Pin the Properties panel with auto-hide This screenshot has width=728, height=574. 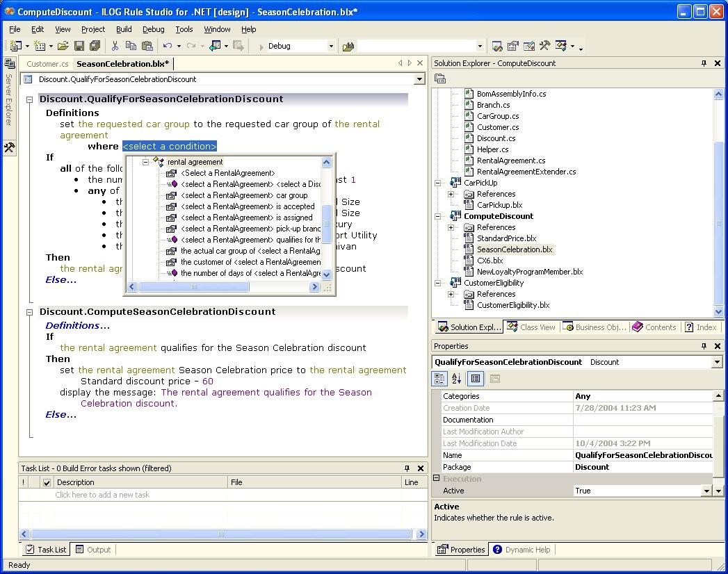tap(704, 346)
